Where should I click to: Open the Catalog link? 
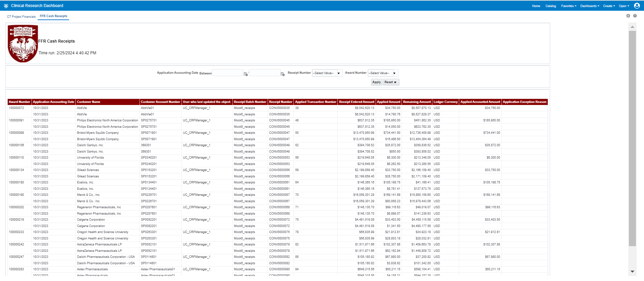pyautogui.click(x=550, y=6)
